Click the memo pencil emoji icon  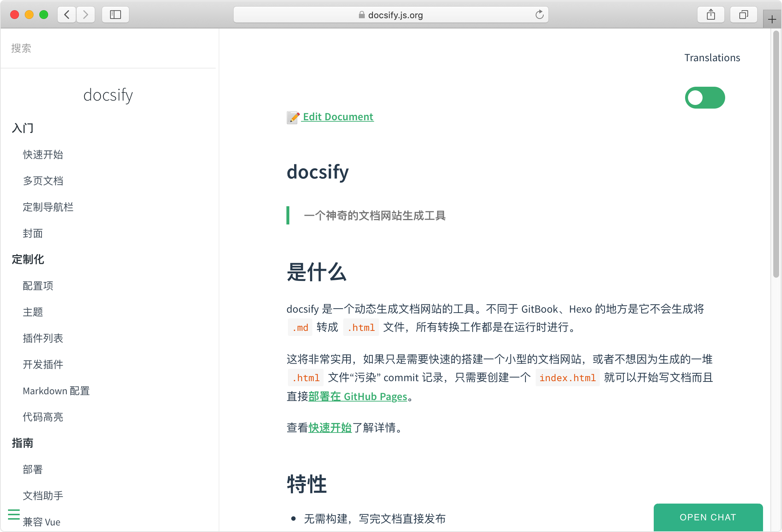(x=293, y=117)
